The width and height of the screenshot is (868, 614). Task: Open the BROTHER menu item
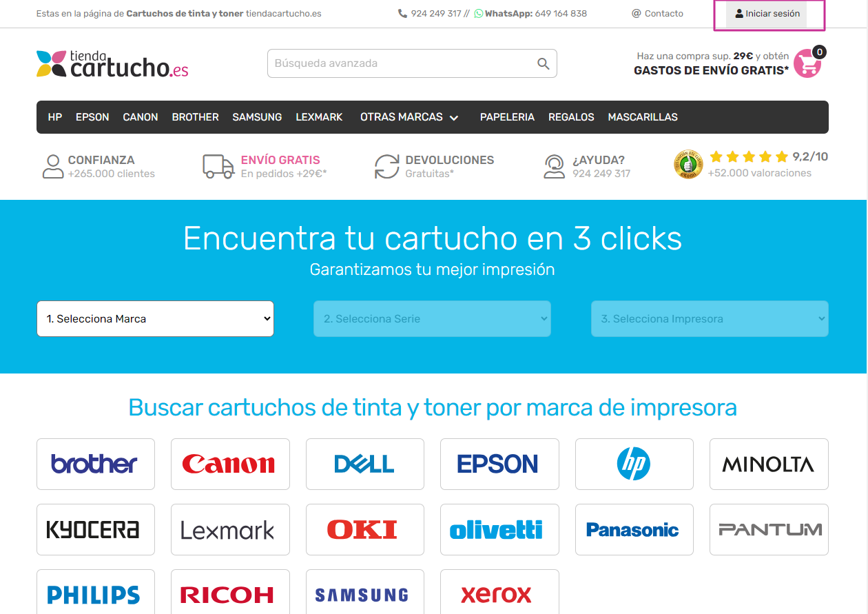pos(196,117)
